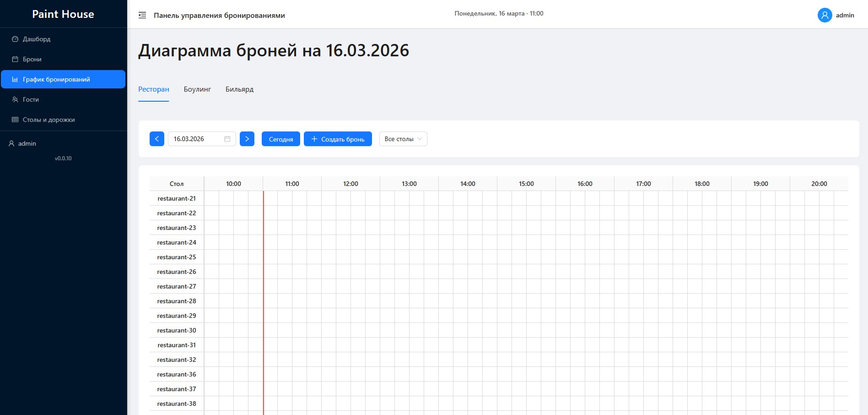
Task: Open the calendar icon in the date field
Action: click(x=227, y=139)
